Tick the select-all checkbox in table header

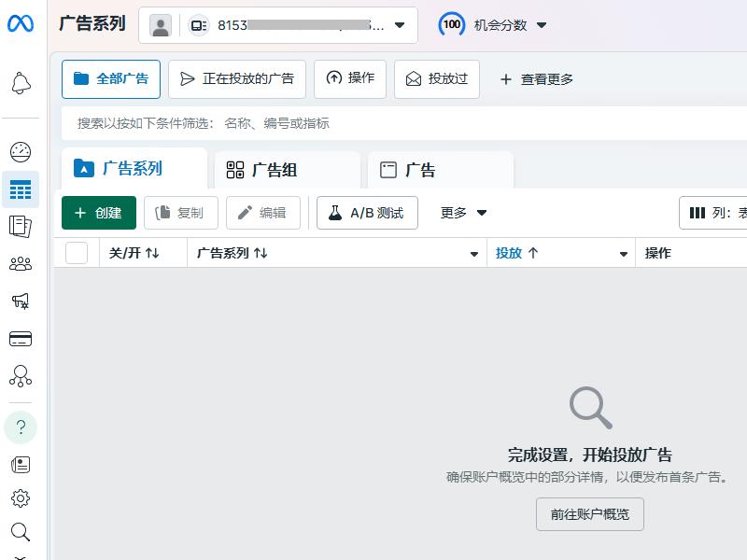point(77,253)
